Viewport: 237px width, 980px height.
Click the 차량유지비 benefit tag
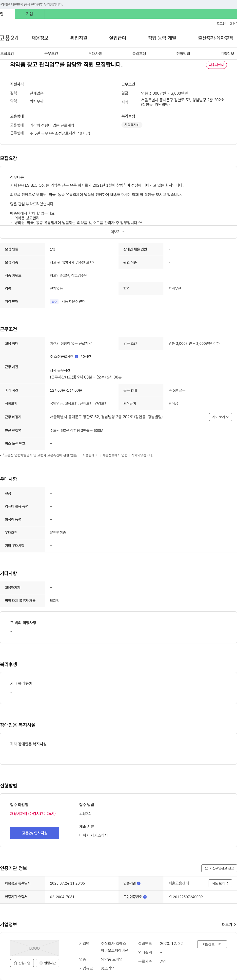pyautogui.click(x=132, y=125)
